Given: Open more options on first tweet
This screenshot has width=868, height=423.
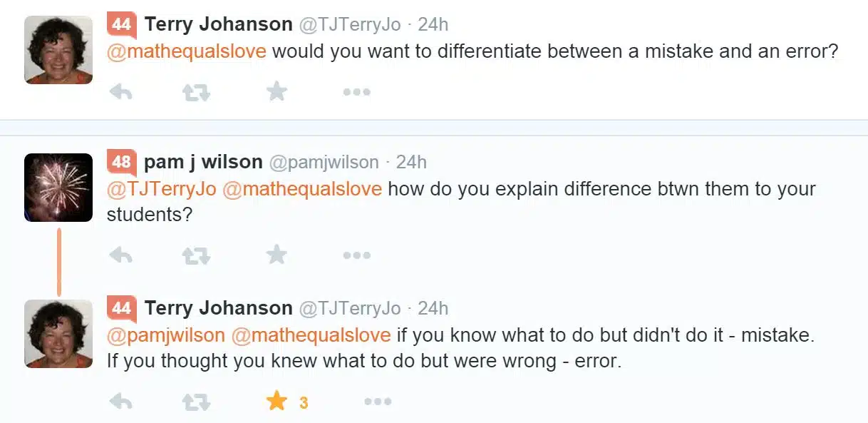Looking at the screenshot, I should [356, 92].
